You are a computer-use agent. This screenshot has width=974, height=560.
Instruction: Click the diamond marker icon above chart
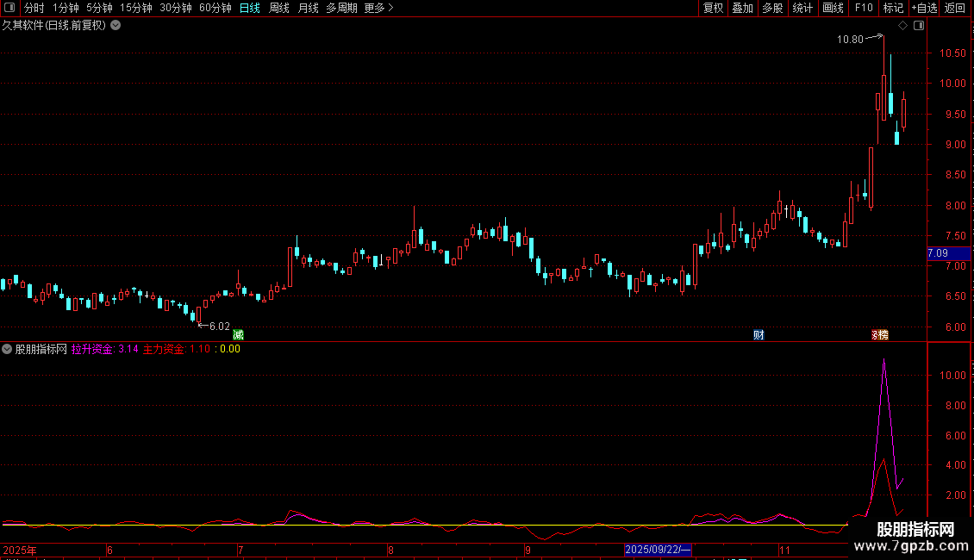(902, 26)
